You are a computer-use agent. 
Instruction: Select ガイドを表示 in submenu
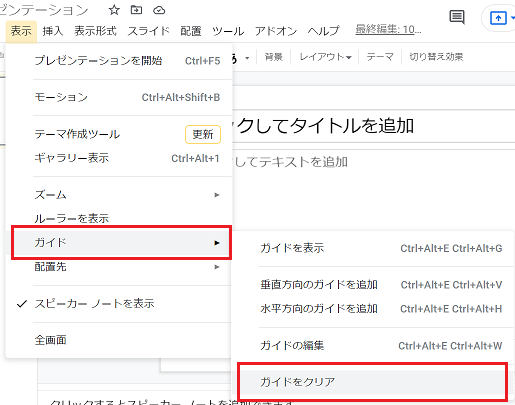[x=373, y=248]
